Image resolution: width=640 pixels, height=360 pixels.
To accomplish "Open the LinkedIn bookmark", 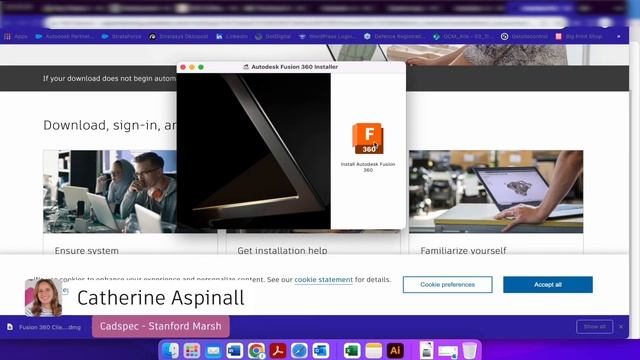I will [x=232, y=36].
